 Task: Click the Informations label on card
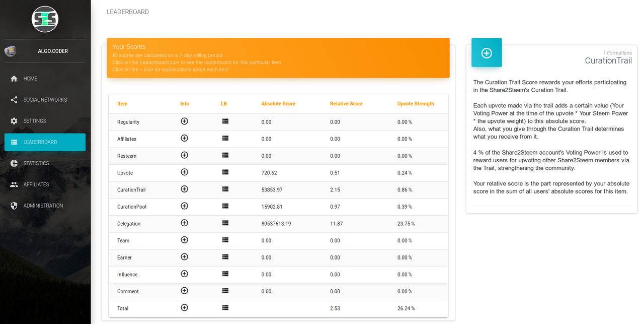(618, 53)
